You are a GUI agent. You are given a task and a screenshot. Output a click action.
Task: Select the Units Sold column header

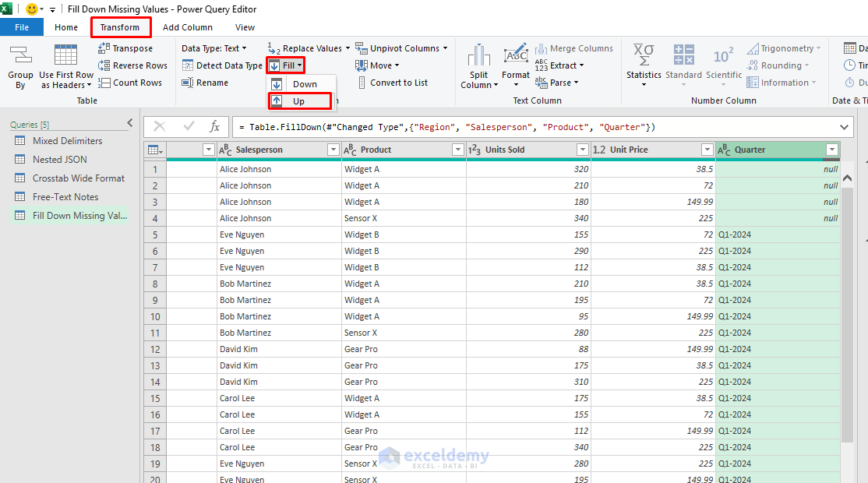528,150
